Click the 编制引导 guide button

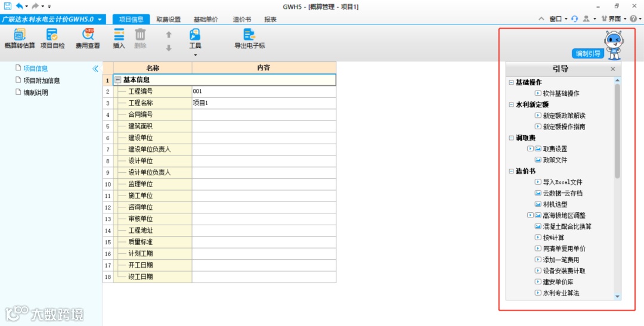pos(588,54)
